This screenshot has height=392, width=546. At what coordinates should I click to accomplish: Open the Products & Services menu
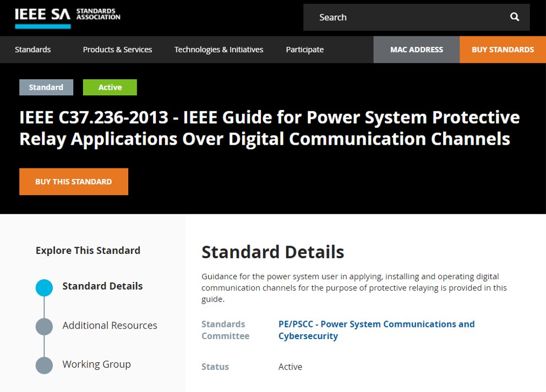click(117, 50)
